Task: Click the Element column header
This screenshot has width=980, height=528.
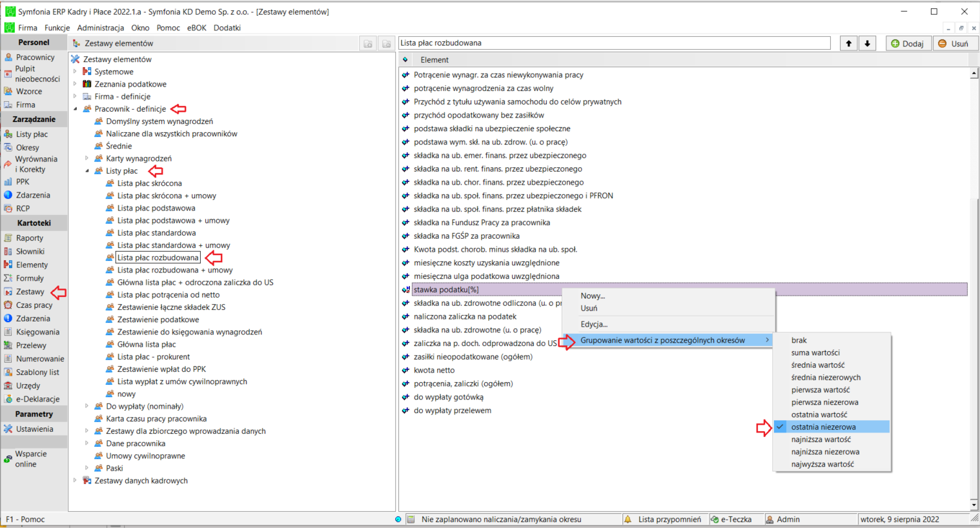Action: (434, 60)
